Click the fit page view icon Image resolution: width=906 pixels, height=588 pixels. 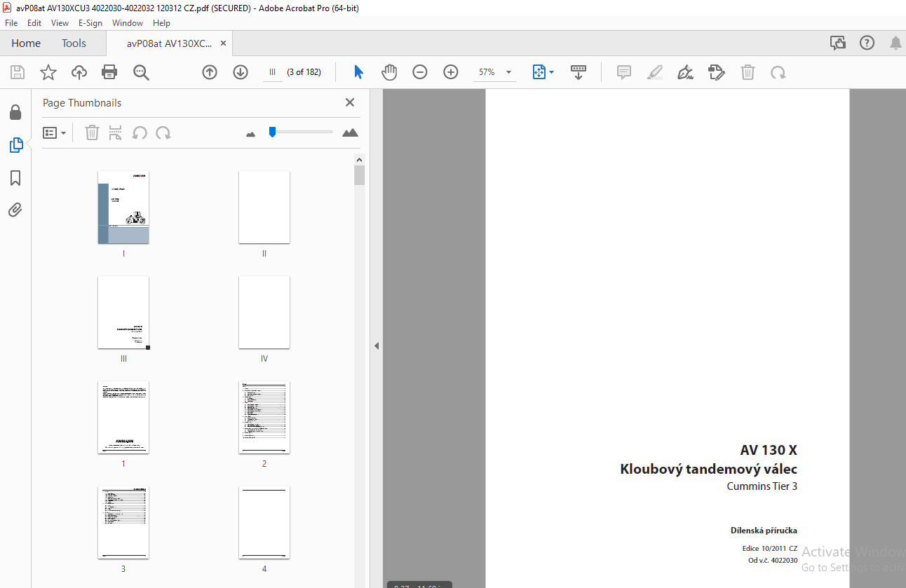coord(539,72)
